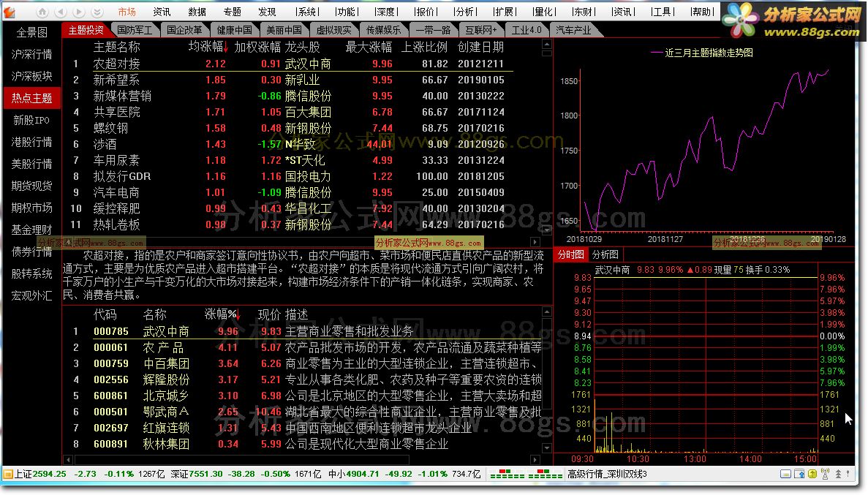
Task: Switch to the 工业4.0 tab
Action: 527,30
